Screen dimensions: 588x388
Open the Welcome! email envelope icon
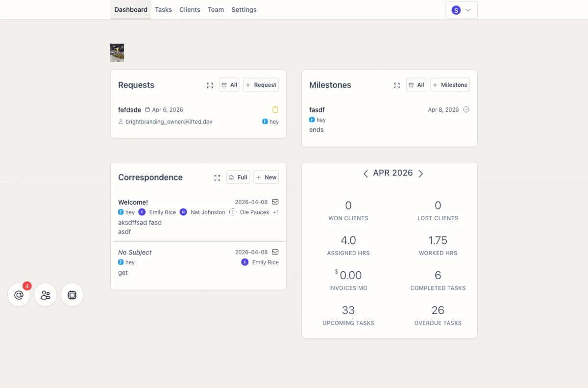pyautogui.click(x=275, y=201)
